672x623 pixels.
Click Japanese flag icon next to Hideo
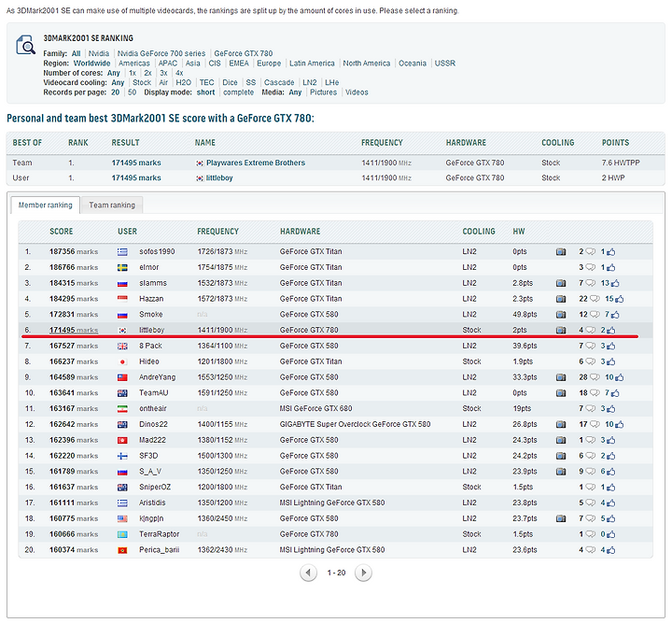click(x=122, y=361)
